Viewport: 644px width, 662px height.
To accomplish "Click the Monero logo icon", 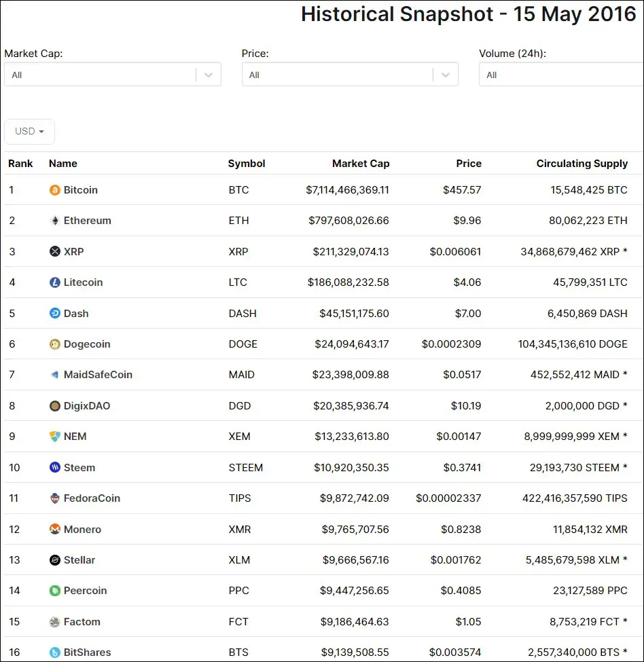I will pyautogui.click(x=55, y=529).
